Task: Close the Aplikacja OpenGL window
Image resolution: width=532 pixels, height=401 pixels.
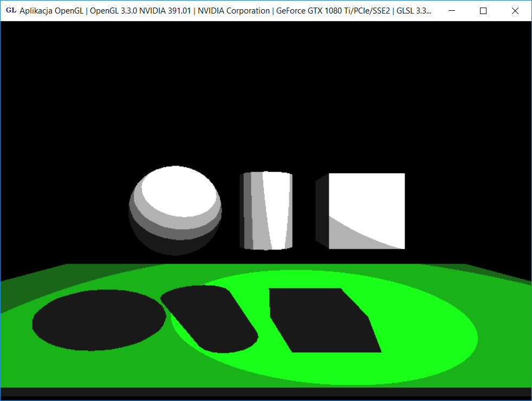Action: click(x=515, y=11)
